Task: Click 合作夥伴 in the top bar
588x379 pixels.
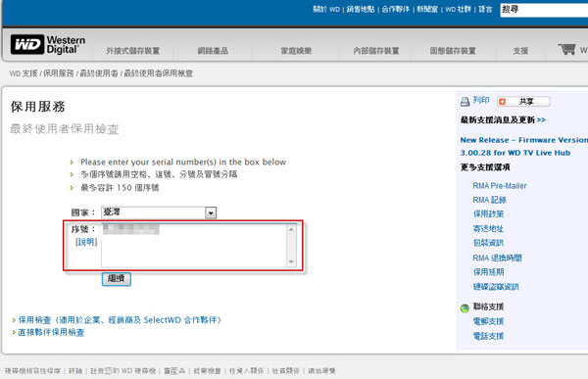Action: 396,10
